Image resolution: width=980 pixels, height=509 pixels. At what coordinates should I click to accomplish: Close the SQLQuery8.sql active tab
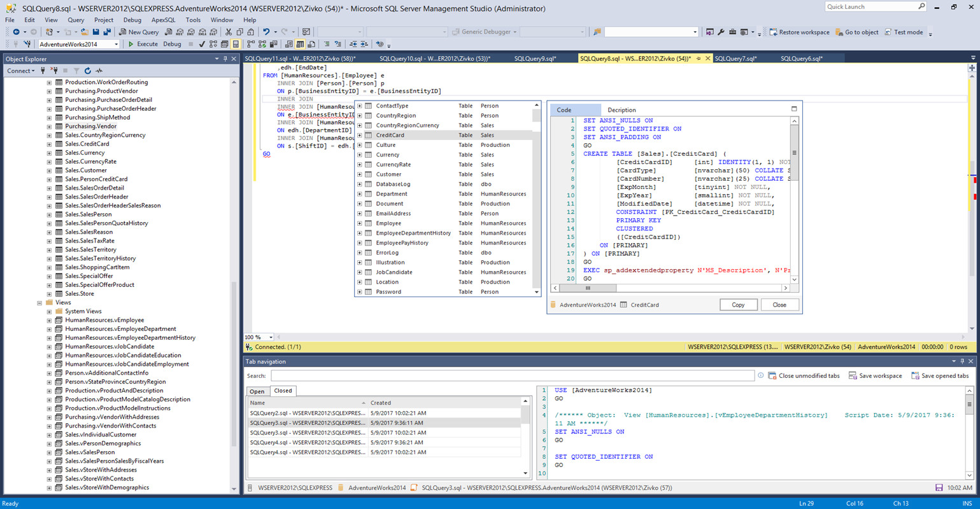coord(707,59)
